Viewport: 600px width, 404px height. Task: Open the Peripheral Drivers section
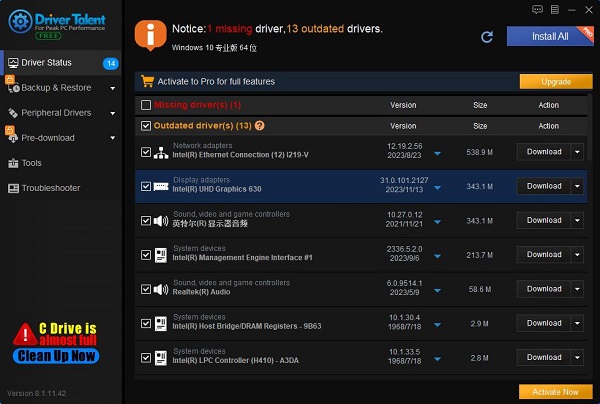click(61, 113)
